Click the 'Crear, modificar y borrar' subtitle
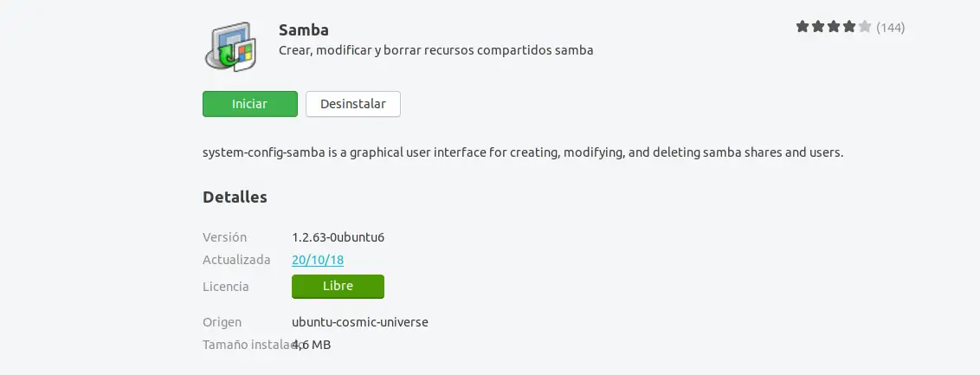 click(435, 50)
